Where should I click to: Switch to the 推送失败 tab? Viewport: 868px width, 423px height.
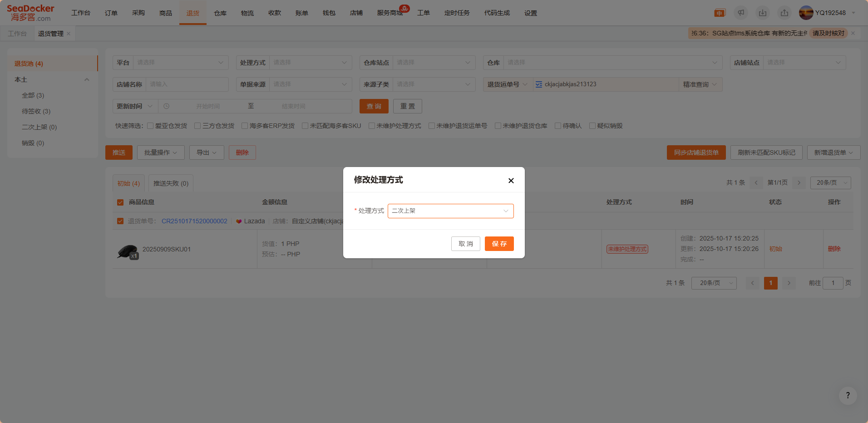[x=171, y=183]
